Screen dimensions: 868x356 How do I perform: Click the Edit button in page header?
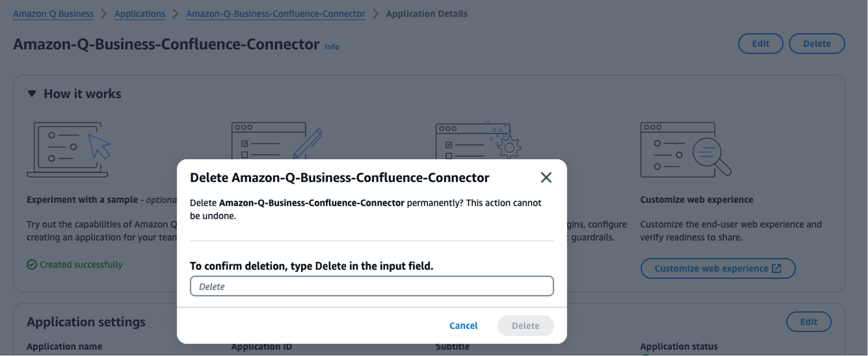[x=760, y=44]
